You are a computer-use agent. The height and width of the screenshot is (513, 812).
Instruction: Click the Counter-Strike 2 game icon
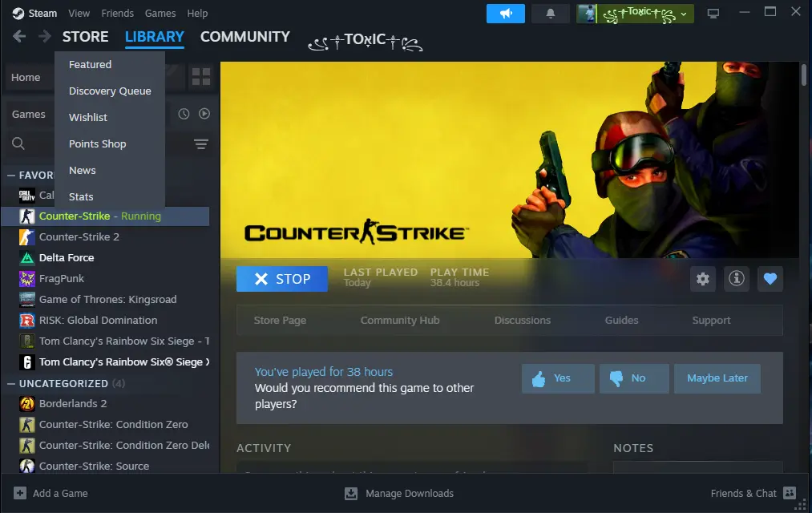27,237
